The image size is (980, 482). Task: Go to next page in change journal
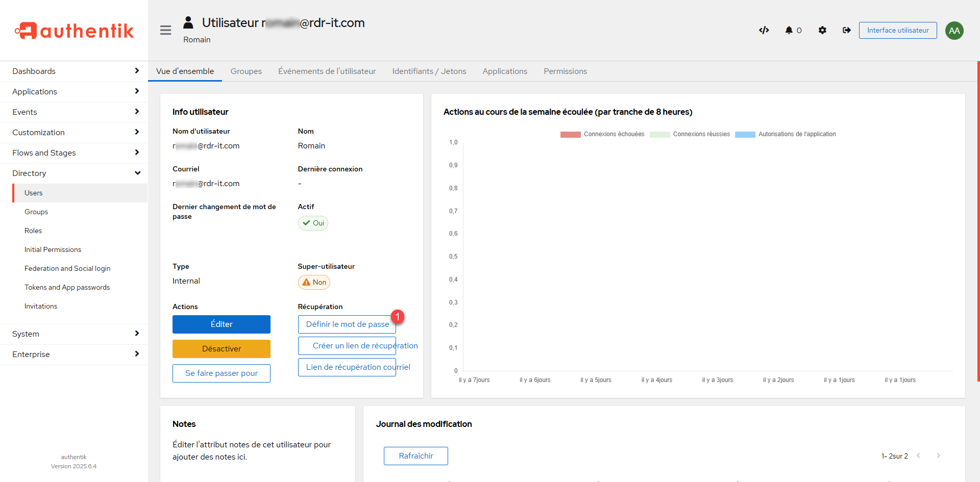tap(938, 455)
